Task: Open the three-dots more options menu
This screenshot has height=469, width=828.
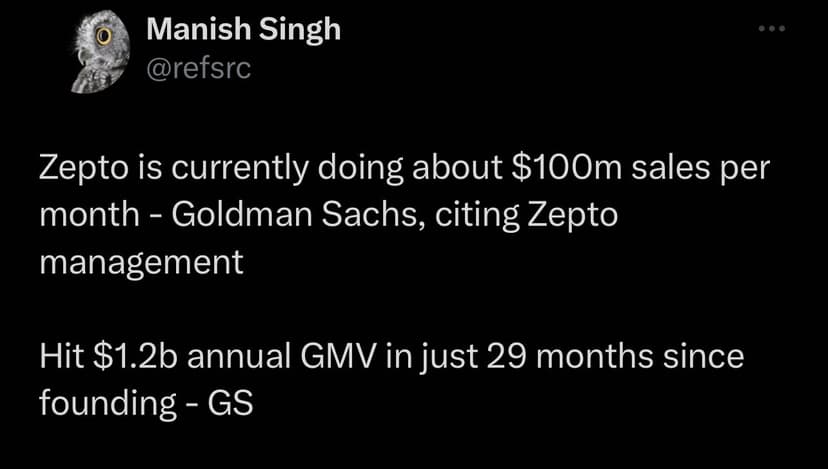Action: [772, 30]
